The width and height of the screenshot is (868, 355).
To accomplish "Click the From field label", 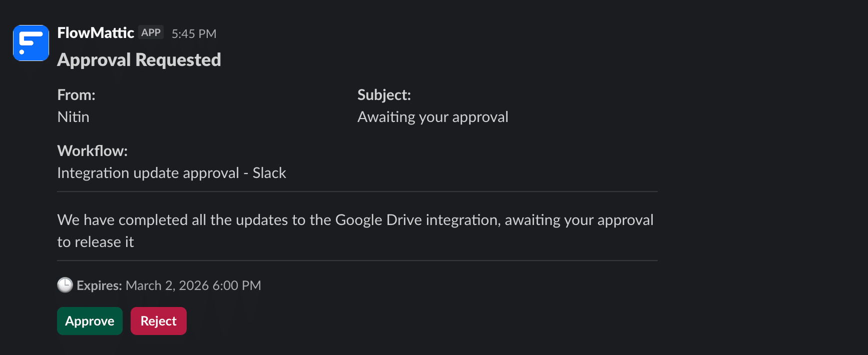I will pyautogui.click(x=76, y=94).
